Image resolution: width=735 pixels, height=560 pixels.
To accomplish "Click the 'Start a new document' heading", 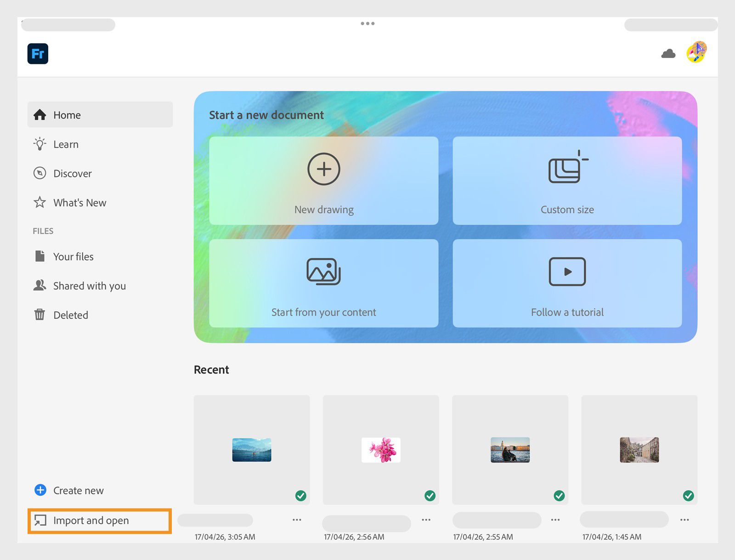I will click(266, 115).
